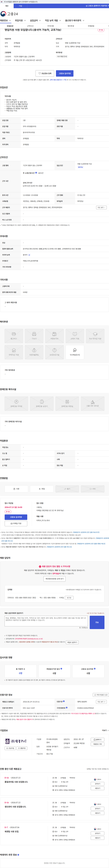Click 관심정보 등록 button
The height and width of the screenshot is (868, 109).
(x=45, y=73)
